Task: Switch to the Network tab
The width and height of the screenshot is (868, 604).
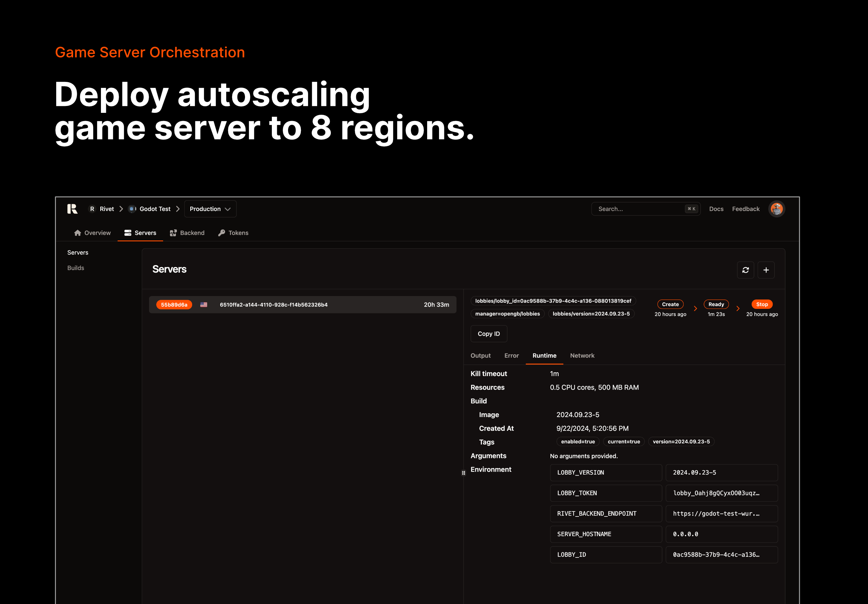Action: point(582,355)
